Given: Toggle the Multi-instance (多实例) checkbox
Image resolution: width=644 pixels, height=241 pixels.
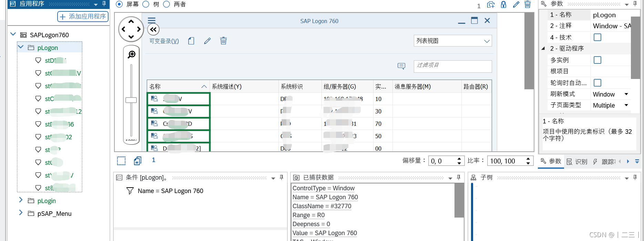Looking at the screenshot, I should 597,60.
